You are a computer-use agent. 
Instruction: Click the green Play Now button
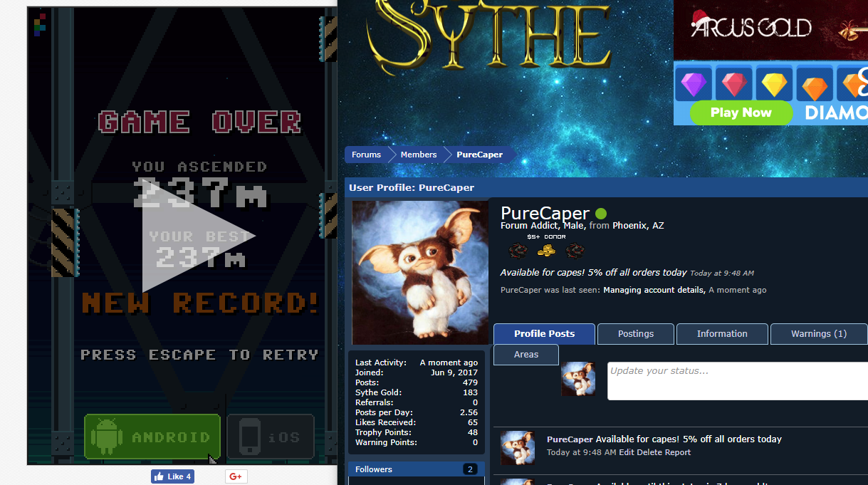tap(741, 113)
